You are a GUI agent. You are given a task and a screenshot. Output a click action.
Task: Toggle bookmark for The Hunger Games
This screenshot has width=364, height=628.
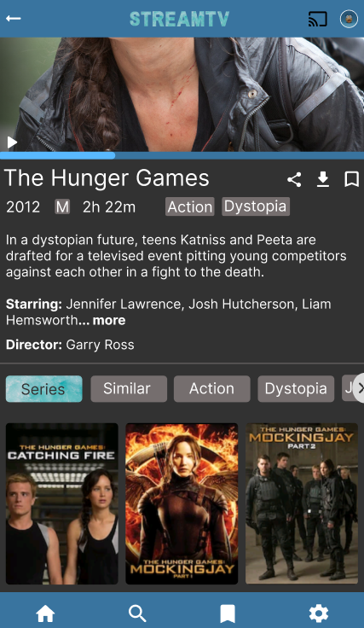351,179
